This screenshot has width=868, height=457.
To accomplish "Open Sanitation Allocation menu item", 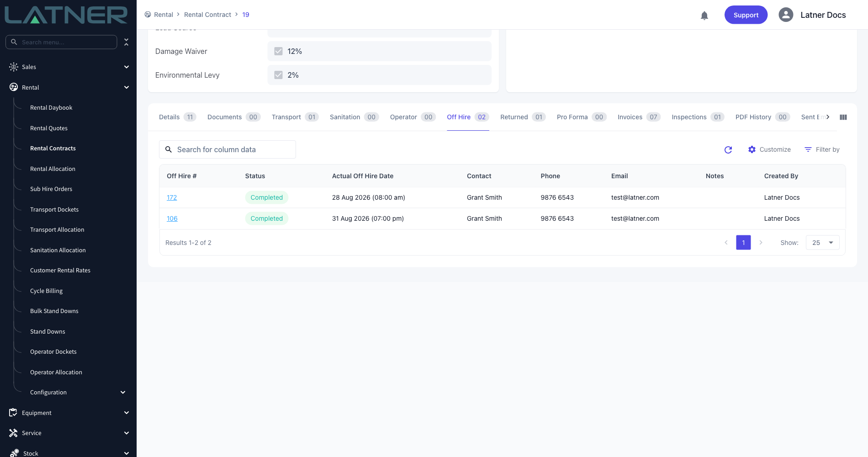I will pyautogui.click(x=58, y=250).
